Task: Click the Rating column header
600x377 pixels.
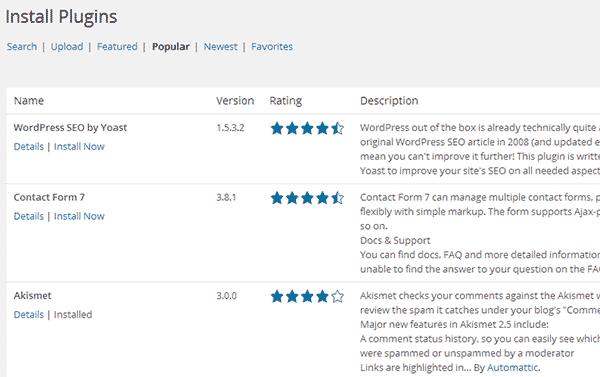Action: (x=285, y=101)
